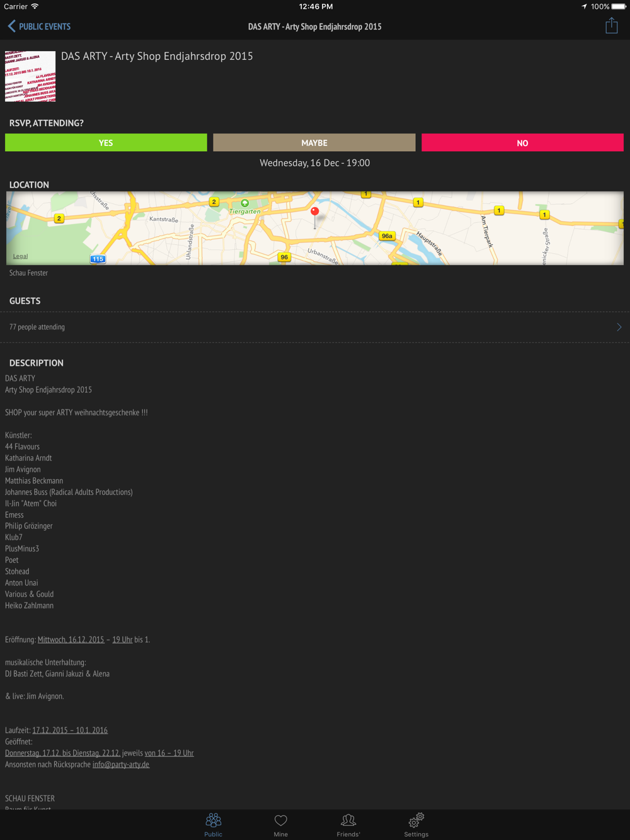This screenshot has height=840, width=630.
Task: Tap the Wi-Fi icon in status bar
Action: [x=35, y=6]
